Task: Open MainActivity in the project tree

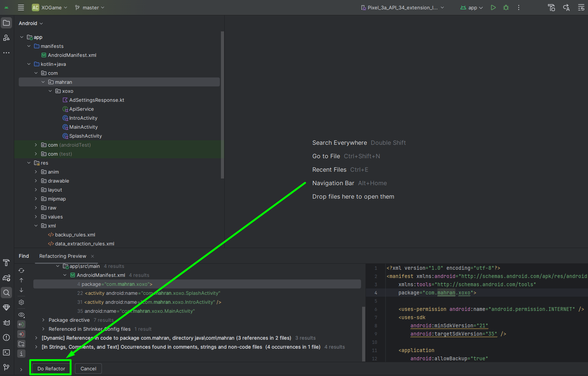Action: click(x=83, y=127)
